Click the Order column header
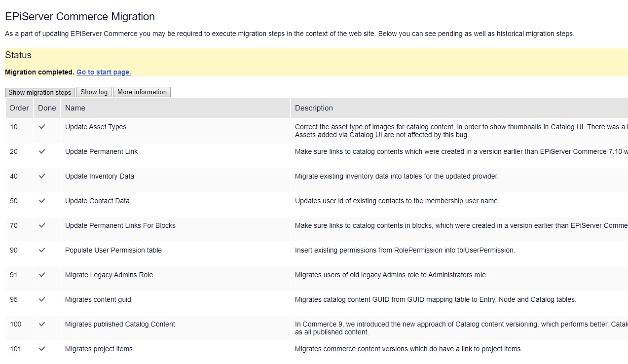Viewport: 628px width, 364px height. click(x=19, y=108)
